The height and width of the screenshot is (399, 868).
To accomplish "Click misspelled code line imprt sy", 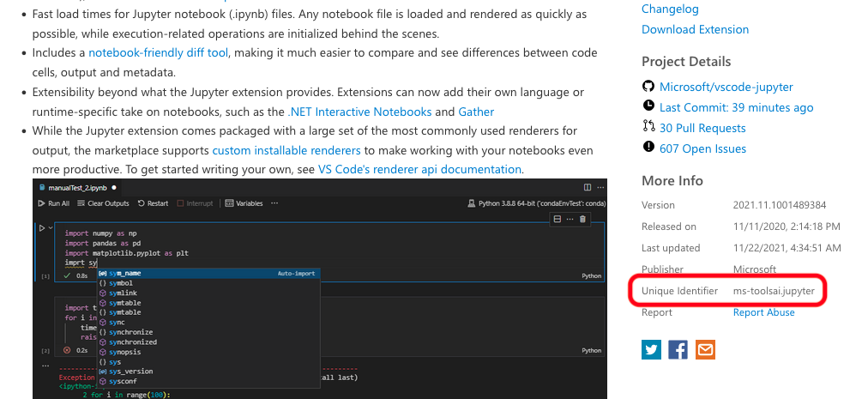I will 81,263.
